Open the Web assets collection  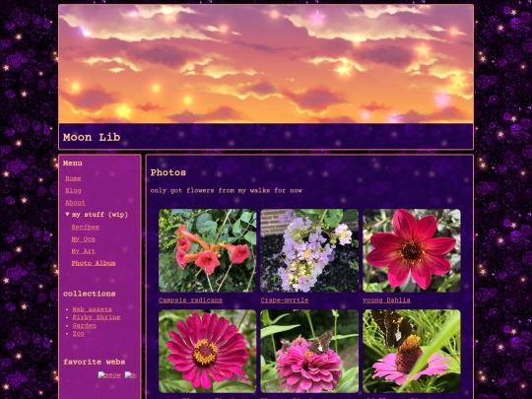(93, 309)
